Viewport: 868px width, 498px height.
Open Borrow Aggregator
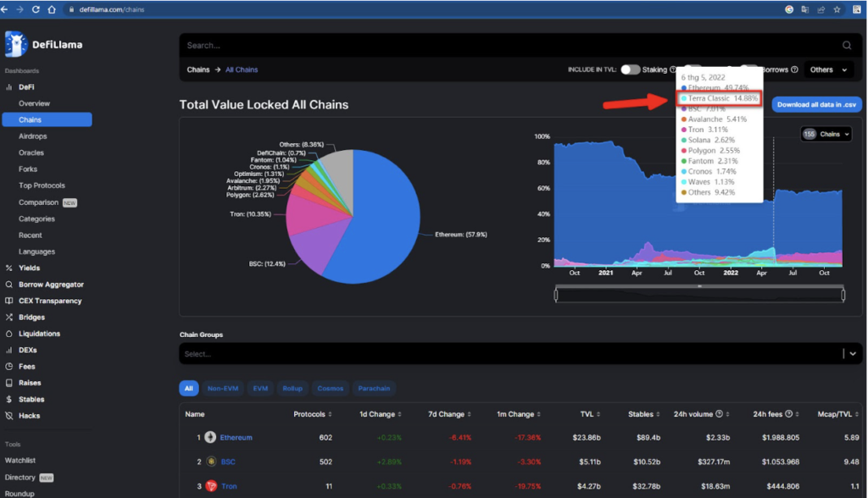pos(51,285)
